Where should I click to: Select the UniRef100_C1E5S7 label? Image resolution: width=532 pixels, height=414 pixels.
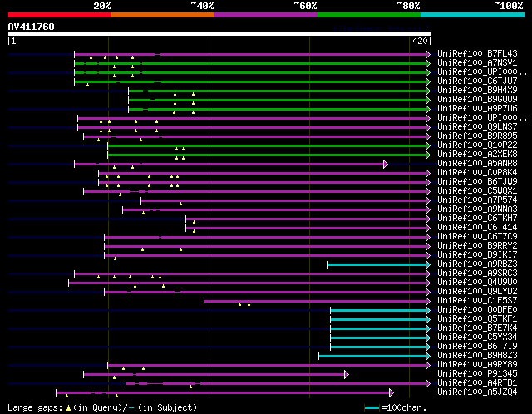click(477, 301)
